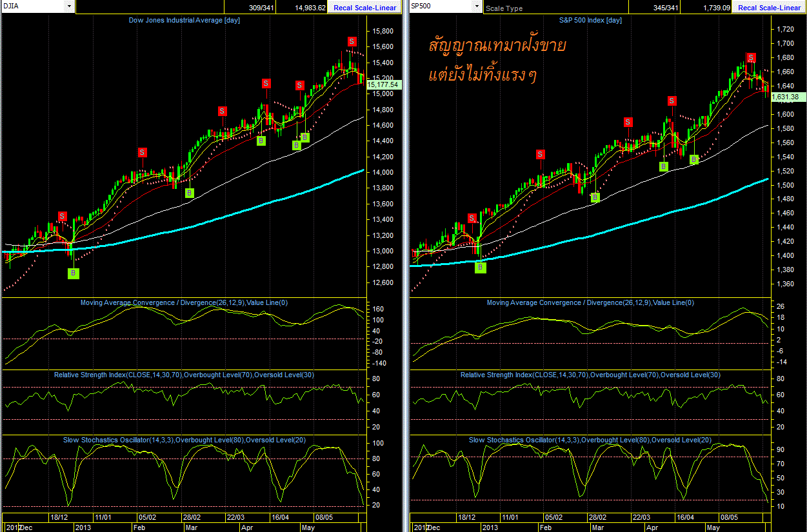The height and width of the screenshot is (532, 807).
Task: Click the SP500 Relative Strength Index title
Action: (590, 375)
